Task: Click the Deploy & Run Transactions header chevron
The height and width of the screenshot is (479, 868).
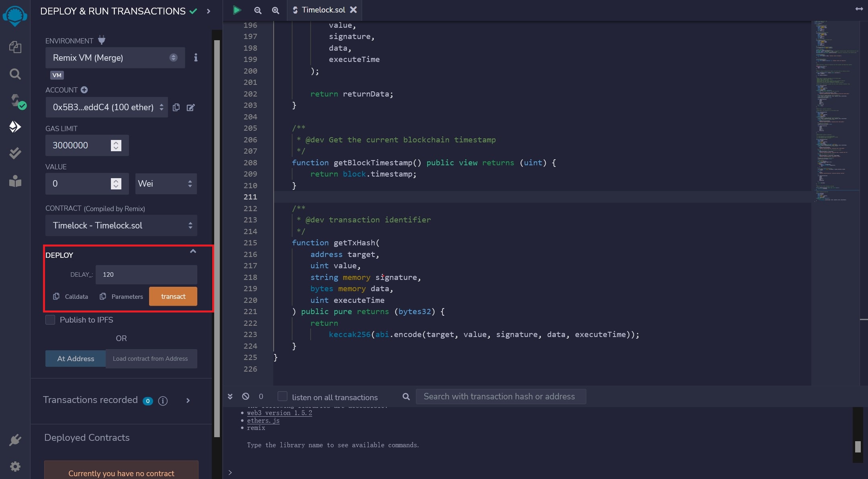Action: click(208, 11)
